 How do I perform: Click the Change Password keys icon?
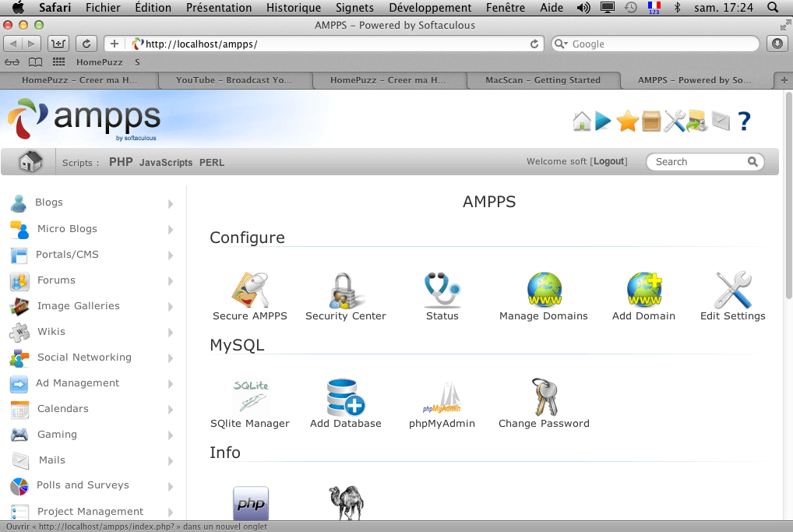[x=544, y=397]
